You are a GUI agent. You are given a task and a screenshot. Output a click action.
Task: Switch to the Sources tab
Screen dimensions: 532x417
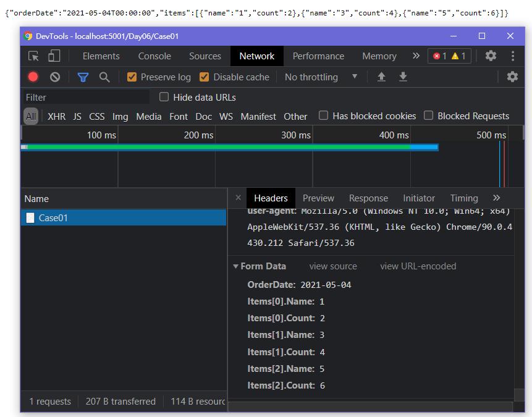click(205, 56)
